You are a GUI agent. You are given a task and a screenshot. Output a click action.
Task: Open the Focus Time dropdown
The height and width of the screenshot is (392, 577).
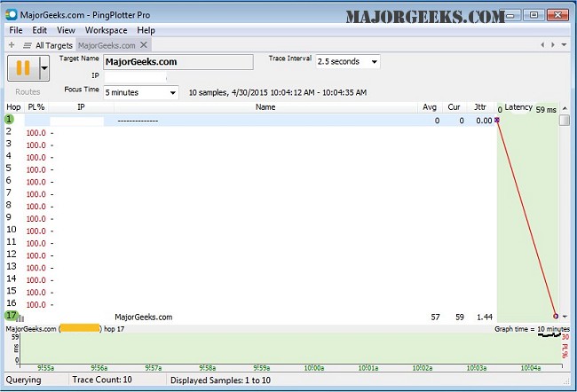140,92
